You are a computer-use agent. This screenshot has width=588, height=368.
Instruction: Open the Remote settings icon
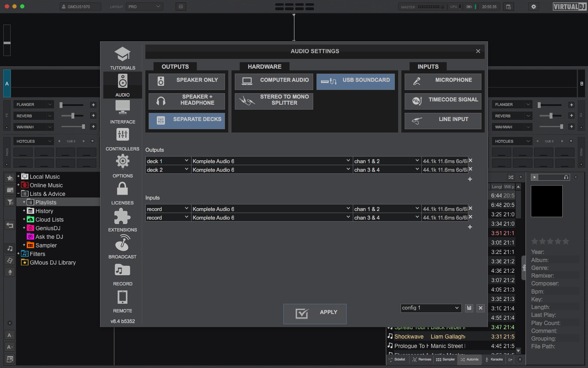122,297
